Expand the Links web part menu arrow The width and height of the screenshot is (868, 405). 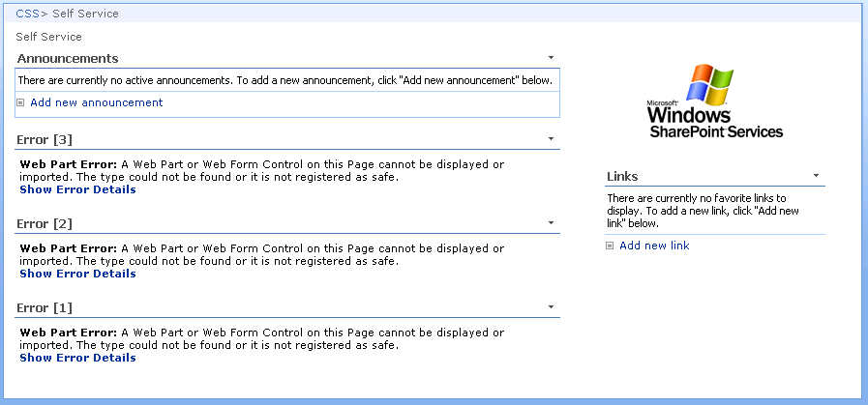point(816,176)
